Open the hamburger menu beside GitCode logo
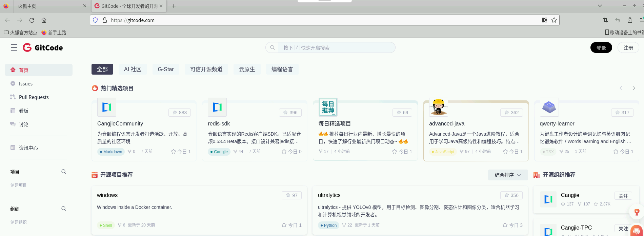The image size is (644, 236). tap(14, 47)
